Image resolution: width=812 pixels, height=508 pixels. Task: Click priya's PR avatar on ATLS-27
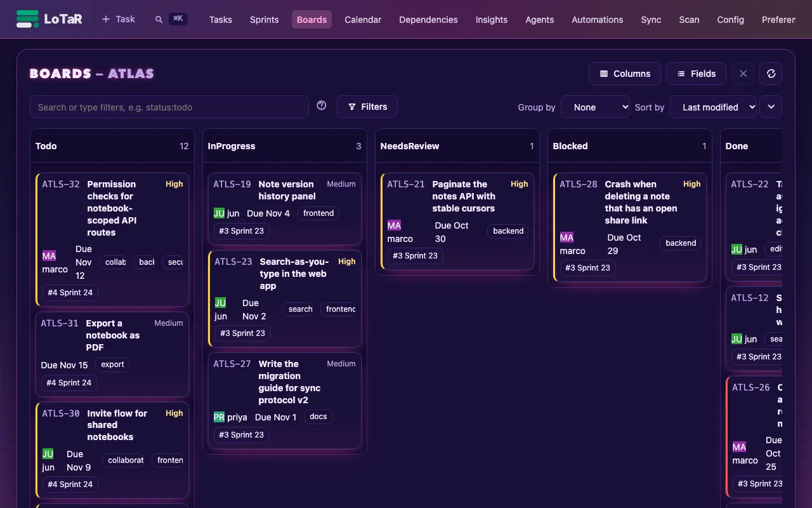219,417
